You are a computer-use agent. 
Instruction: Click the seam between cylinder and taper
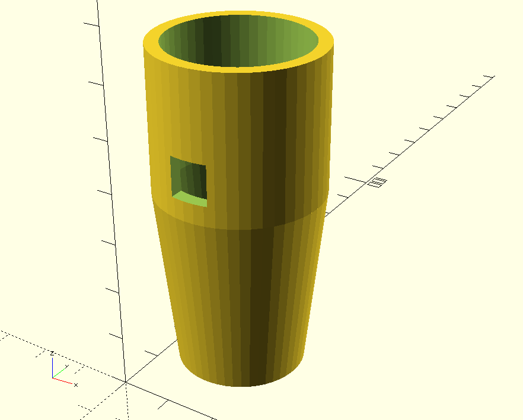[237, 228]
